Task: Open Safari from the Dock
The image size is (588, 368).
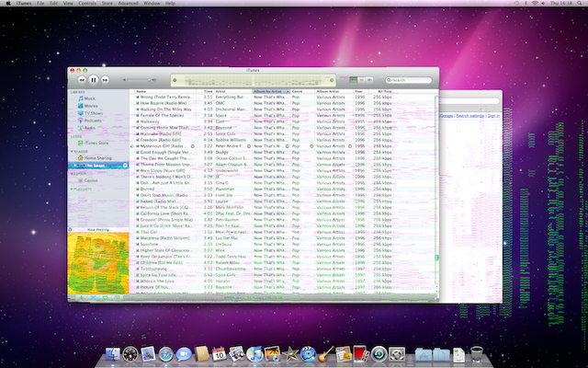Action: coord(165,354)
